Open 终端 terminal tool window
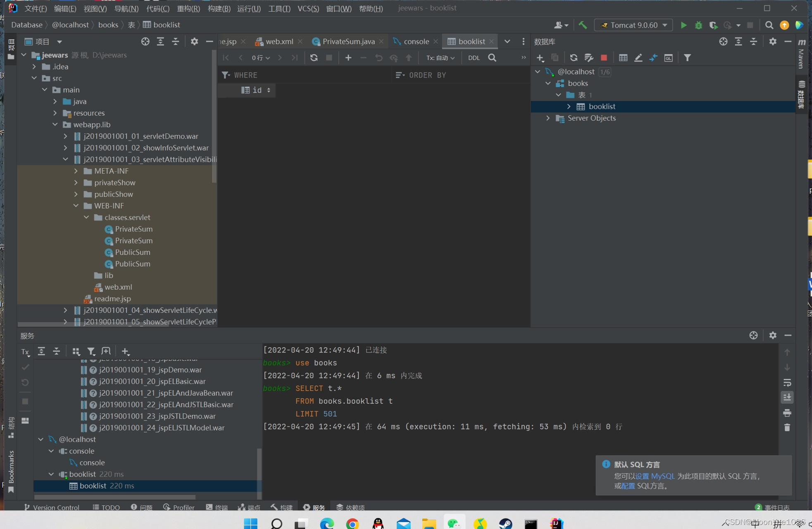812x529 pixels. point(217,507)
